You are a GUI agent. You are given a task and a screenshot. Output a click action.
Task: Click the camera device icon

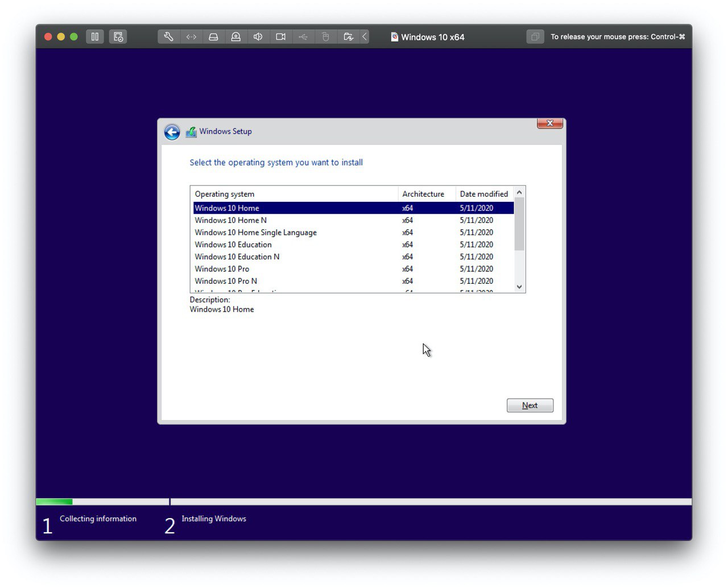[x=280, y=37]
